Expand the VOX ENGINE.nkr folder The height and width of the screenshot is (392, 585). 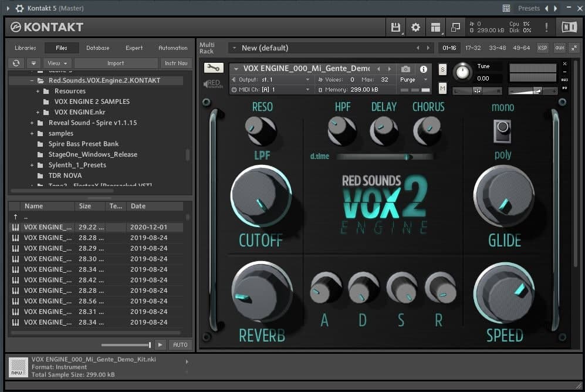coord(38,112)
